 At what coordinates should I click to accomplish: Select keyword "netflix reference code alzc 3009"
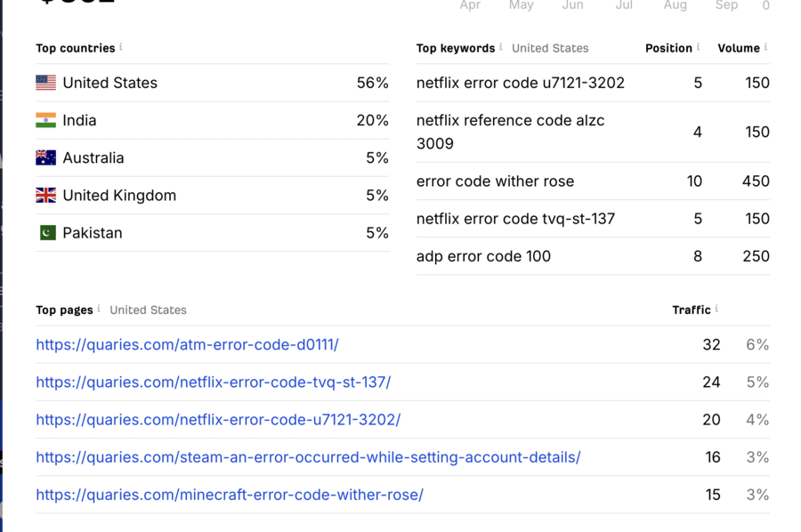pos(510,132)
